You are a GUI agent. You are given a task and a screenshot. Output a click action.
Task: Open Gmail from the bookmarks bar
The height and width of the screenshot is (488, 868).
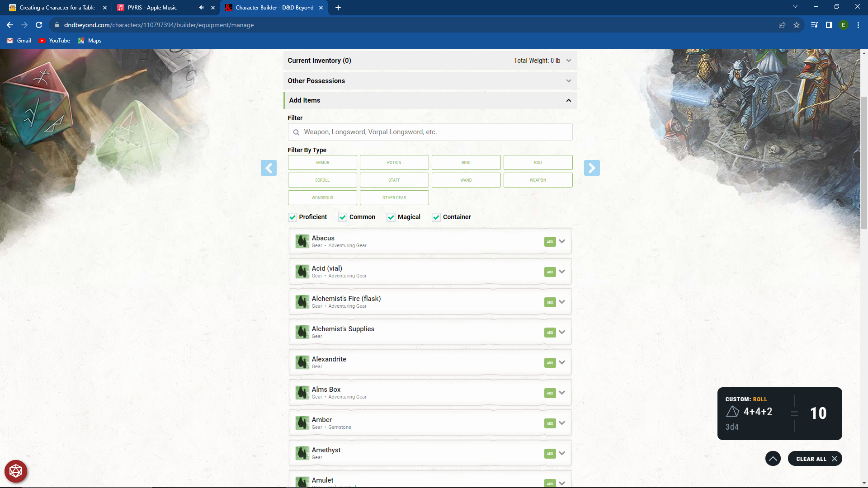19,40
